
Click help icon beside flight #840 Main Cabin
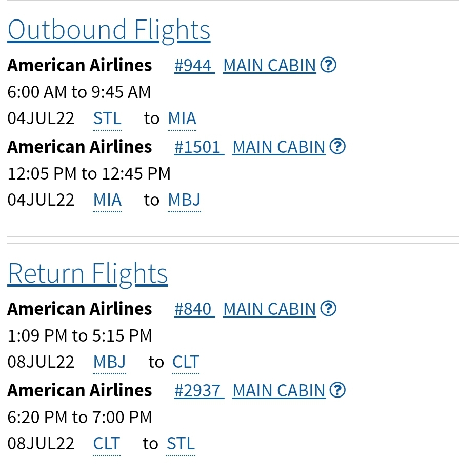point(328,309)
